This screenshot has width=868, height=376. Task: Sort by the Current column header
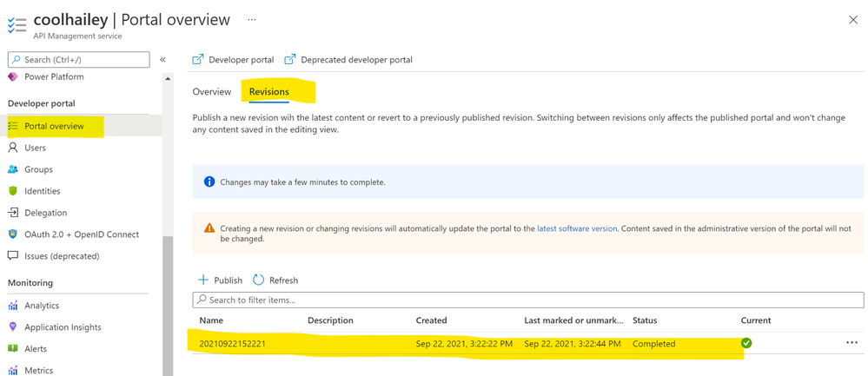pyautogui.click(x=756, y=320)
